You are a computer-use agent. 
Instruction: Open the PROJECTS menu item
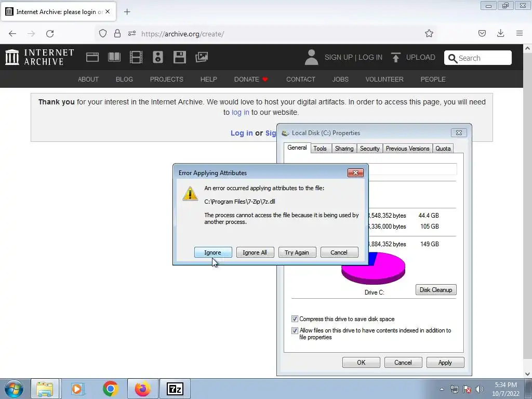167,79
